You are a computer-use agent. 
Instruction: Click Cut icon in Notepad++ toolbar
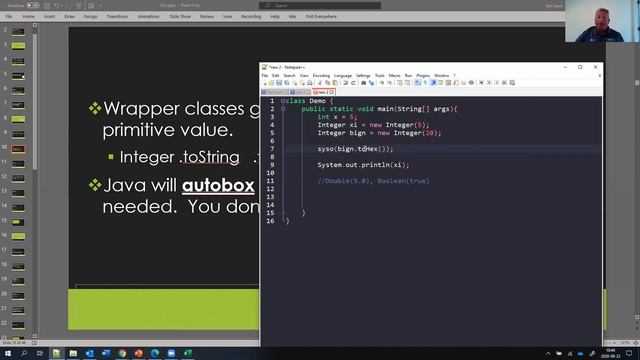pyautogui.click(x=320, y=83)
